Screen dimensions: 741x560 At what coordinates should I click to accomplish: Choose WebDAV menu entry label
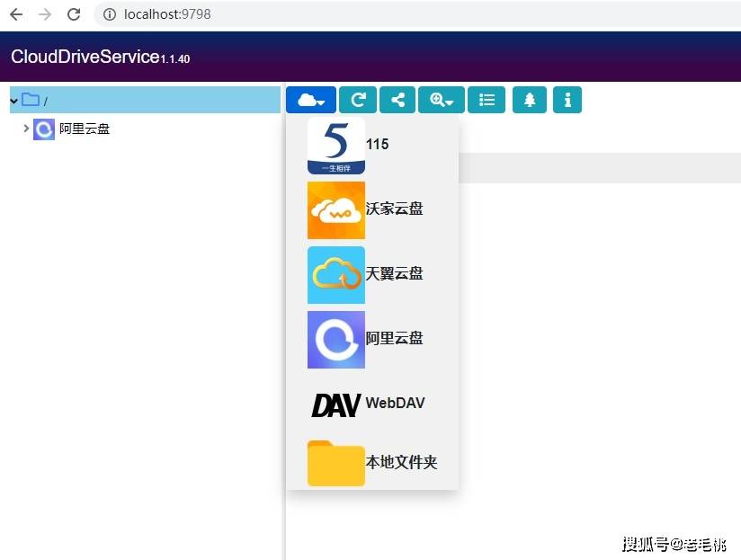coord(395,403)
